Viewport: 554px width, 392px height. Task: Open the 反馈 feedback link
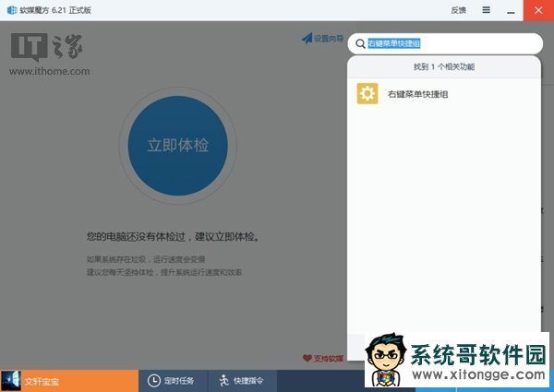point(459,9)
